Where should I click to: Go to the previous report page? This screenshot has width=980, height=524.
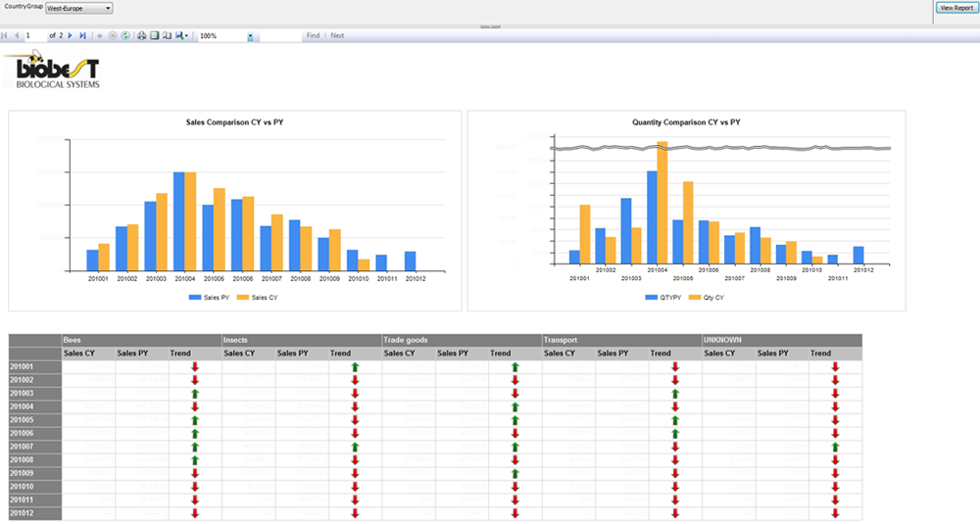coord(17,35)
